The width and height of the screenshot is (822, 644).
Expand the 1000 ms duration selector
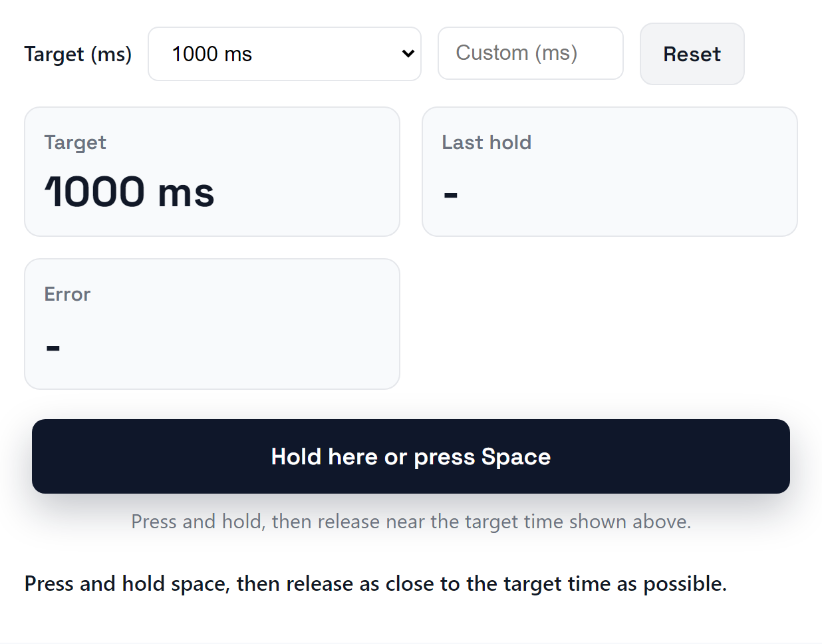(285, 53)
